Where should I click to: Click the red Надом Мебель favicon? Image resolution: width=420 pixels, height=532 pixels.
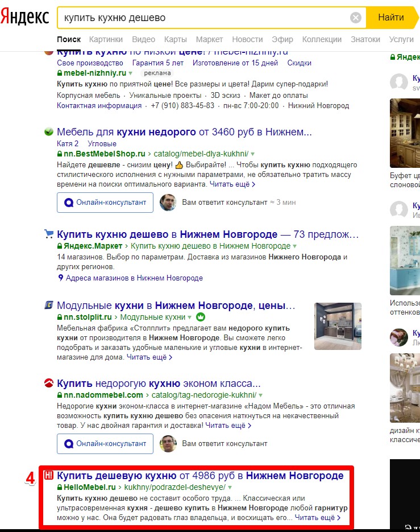pos(49,383)
